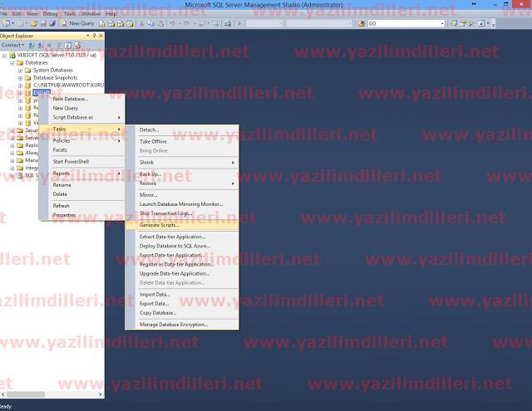Select New Database in context menu

(82, 99)
